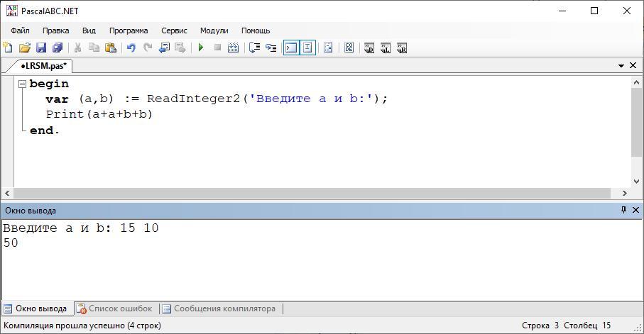The image size is (644, 334).
Task: Open the tab list dropdown arrow
Action: pos(621,66)
